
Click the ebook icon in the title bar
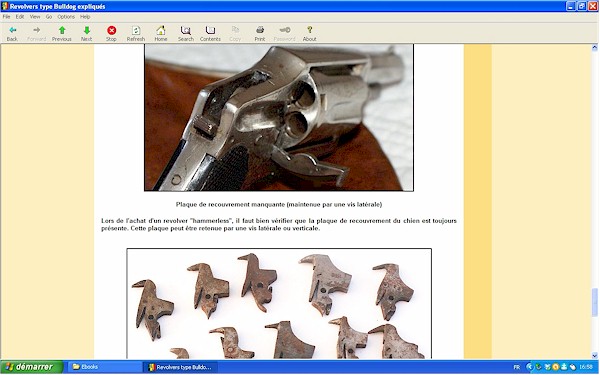point(5,6)
